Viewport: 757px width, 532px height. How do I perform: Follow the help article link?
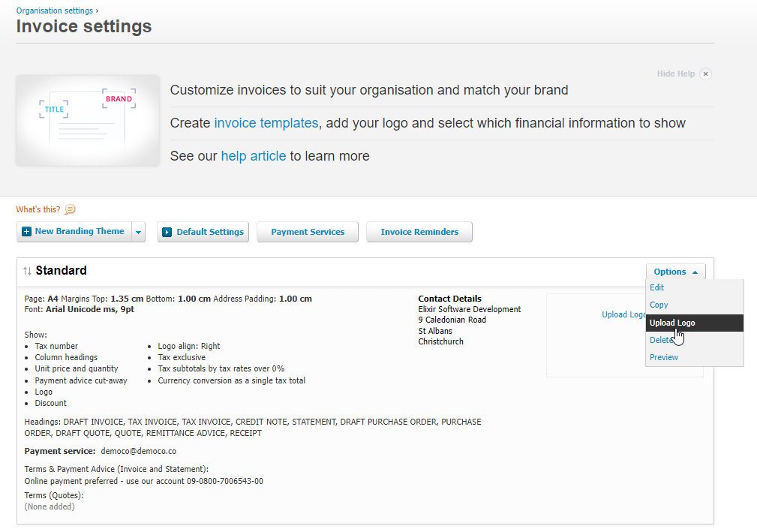253,156
